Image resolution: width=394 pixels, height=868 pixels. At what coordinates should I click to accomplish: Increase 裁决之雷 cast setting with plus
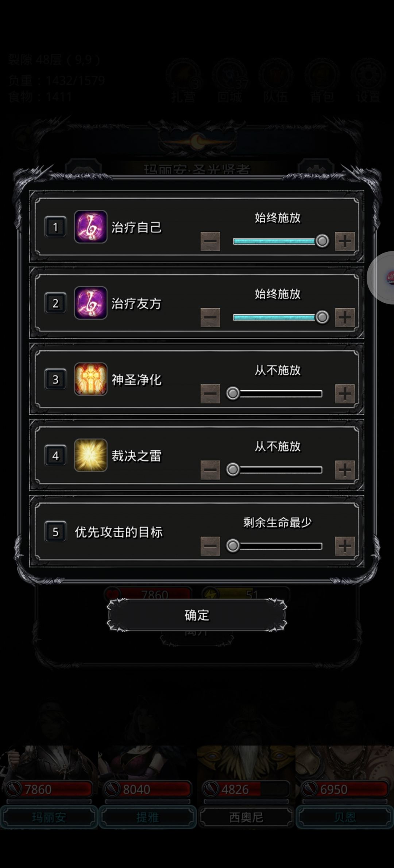(x=345, y=470)
